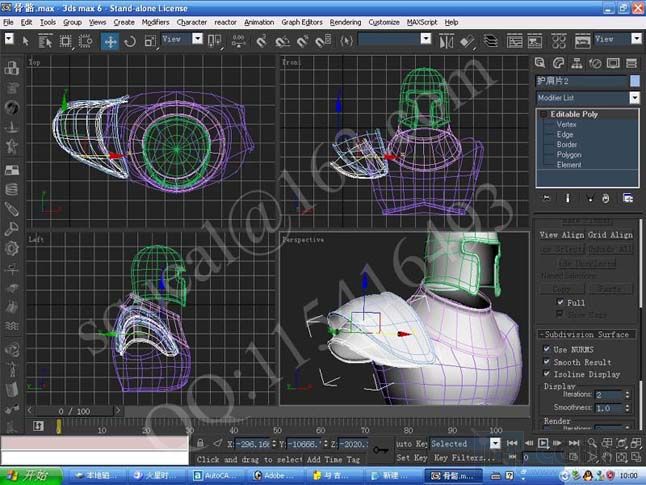The height and width of the screenshot is (485, 646).
Task: Open the Layer Manager icon
Action: pyautogui.click(x=490, y=41)
